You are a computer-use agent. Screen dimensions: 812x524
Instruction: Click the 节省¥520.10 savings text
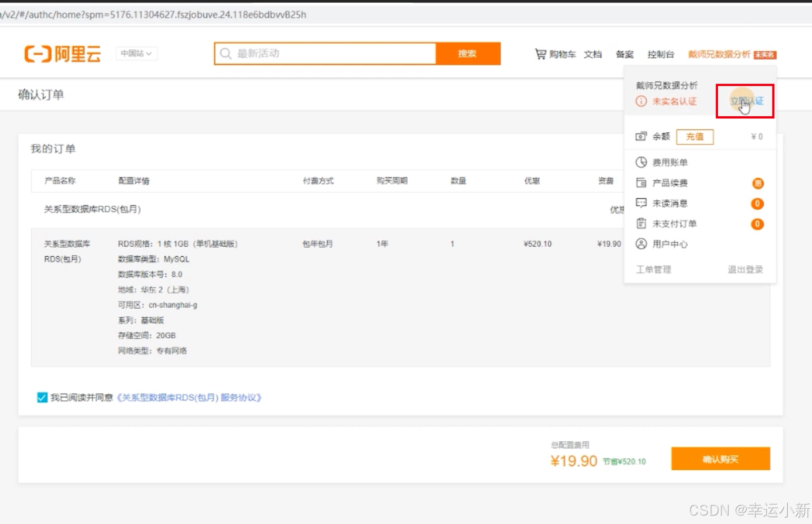[624, 462]
